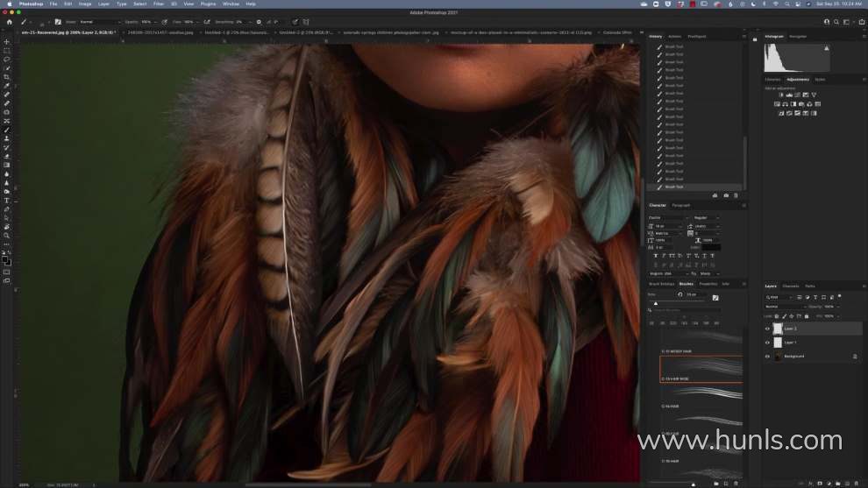Toggle visibility of Layer 1
This screenshot has height=488, width=868.
pyautogui.click(x=768, y=343)
